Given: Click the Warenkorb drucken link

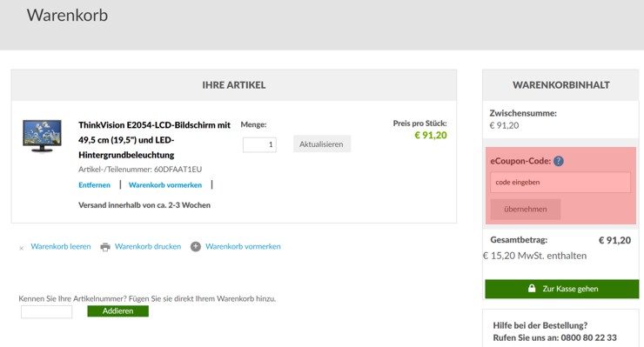Looking at the screenshot, I should (148, 246).
